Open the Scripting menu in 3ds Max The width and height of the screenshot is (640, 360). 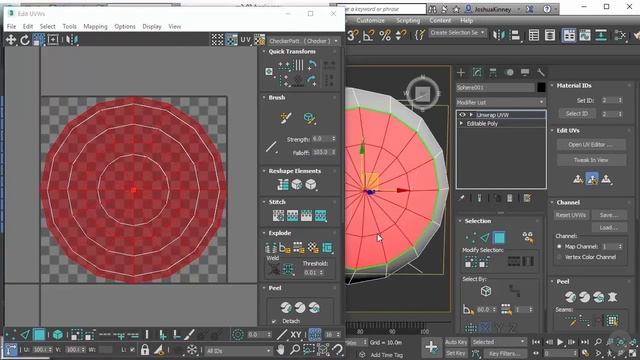408,20
